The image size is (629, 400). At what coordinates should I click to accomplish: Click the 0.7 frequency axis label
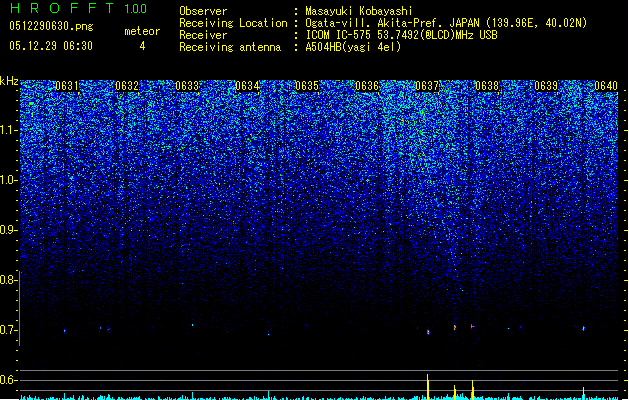(8, 330)
